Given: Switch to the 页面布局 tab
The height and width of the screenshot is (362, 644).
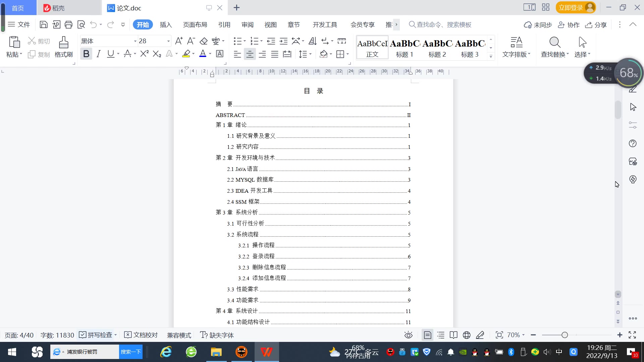Looking at the screenshot, I should [x=195, y=24].
